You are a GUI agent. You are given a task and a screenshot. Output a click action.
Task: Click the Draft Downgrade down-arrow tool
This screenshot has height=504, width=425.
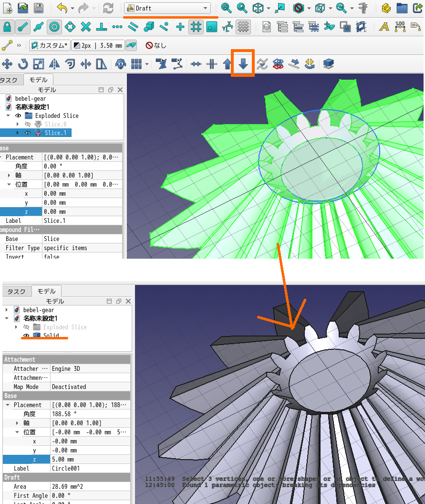(243, 64)
